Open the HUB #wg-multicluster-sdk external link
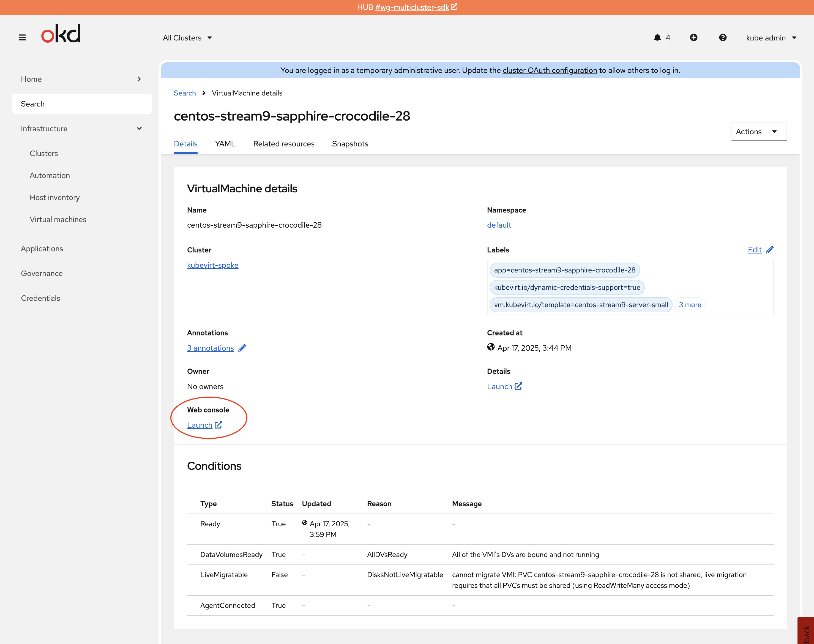814x644 pixels. coord(412,7)
